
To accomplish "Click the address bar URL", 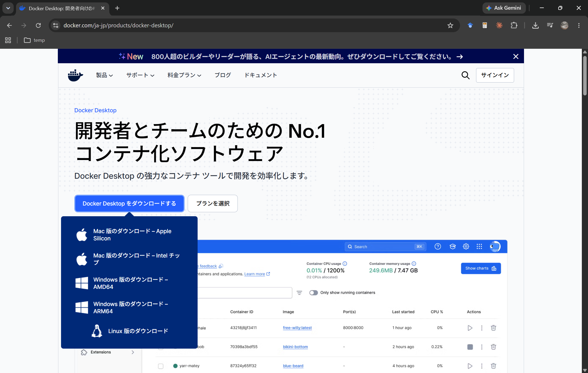I will tap(118, 25).
